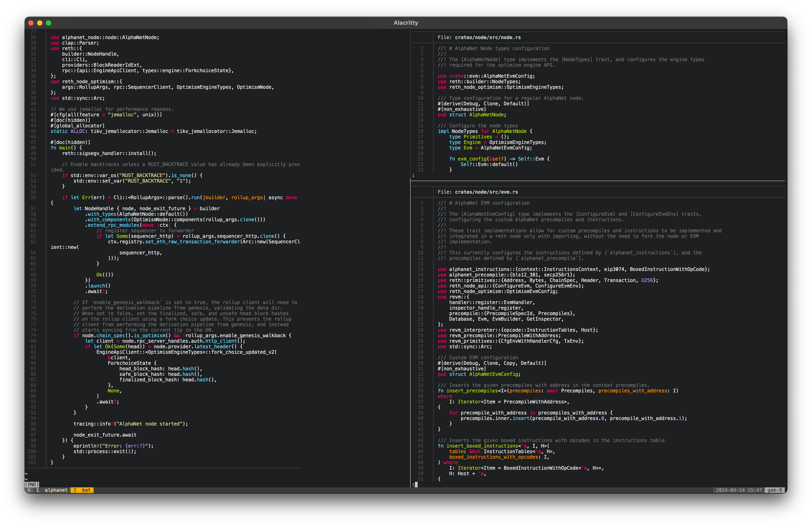Click the crates/node/src/node.rs file header
The height and width of the screenshot is (526, 812).
click(x=488, y=38)
